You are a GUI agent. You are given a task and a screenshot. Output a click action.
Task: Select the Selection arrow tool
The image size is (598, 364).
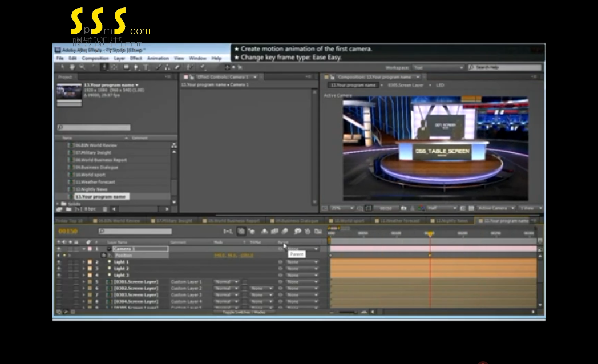63,67
